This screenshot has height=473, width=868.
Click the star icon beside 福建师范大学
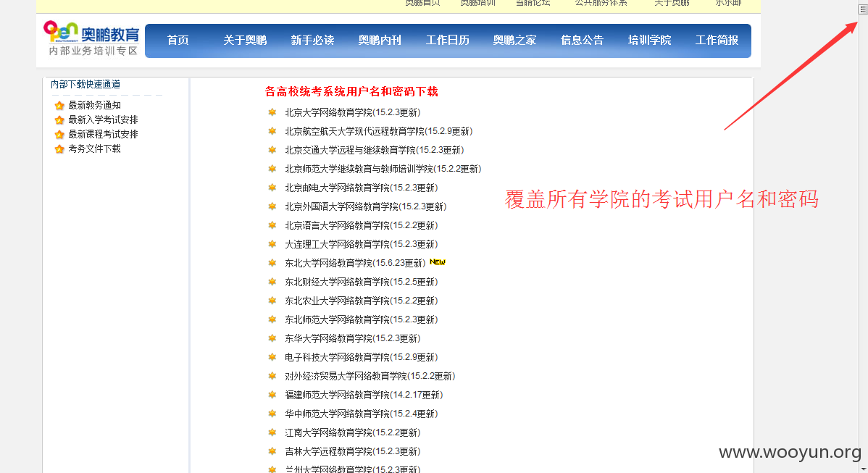tap(272, 395)
